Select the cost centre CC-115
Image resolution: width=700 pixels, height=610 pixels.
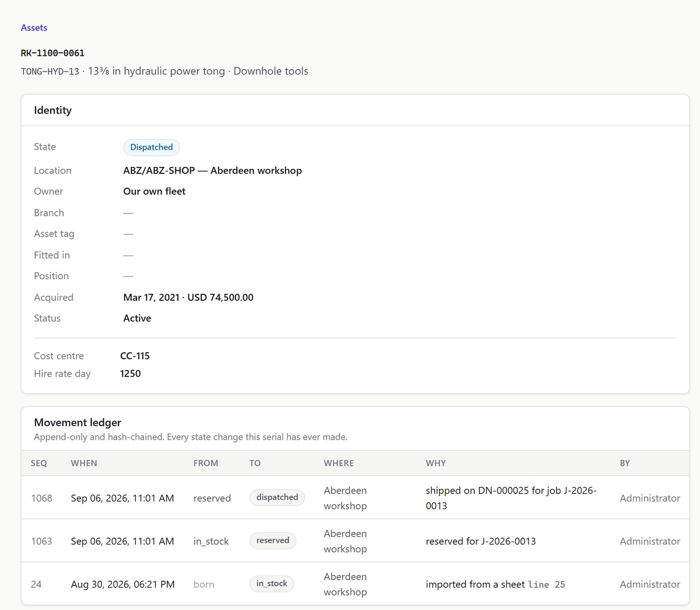[x=135, y=356]
